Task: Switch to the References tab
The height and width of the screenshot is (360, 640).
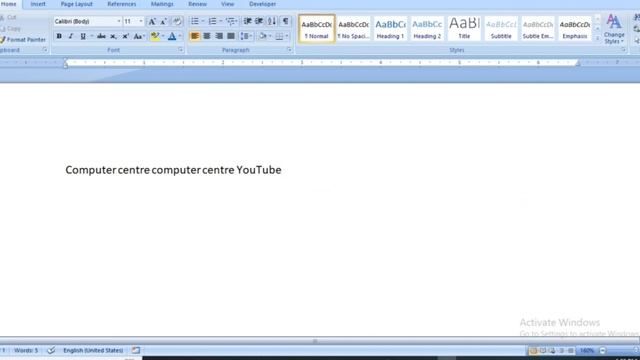Action: tap(122, 4)
